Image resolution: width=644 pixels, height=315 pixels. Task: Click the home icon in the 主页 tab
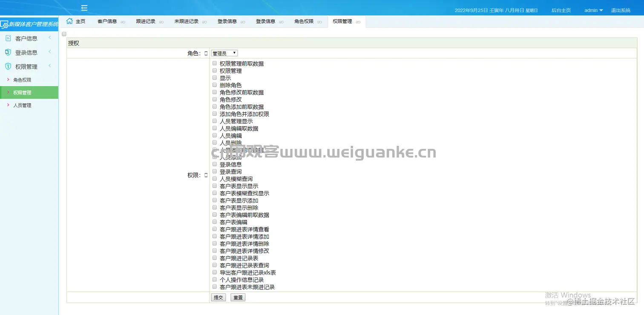(70, 21)
